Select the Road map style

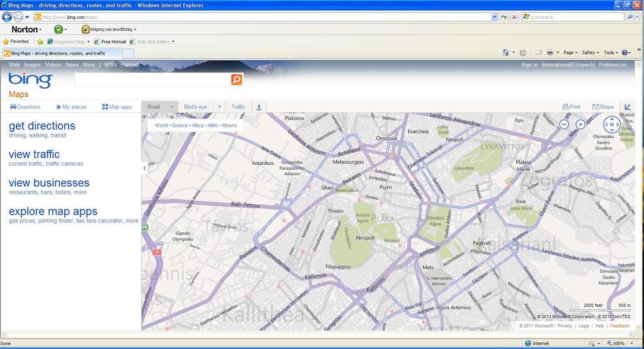(x=154, y=107)
